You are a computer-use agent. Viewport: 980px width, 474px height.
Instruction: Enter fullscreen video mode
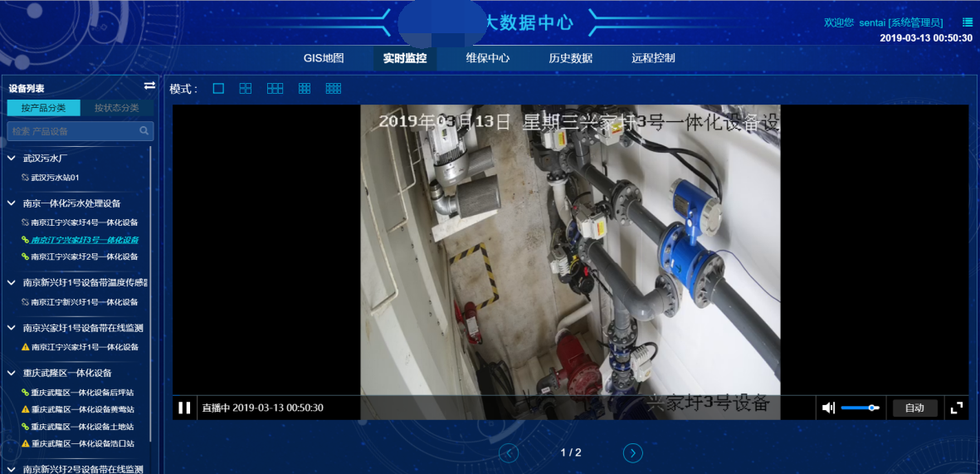(x=957, y=408)
